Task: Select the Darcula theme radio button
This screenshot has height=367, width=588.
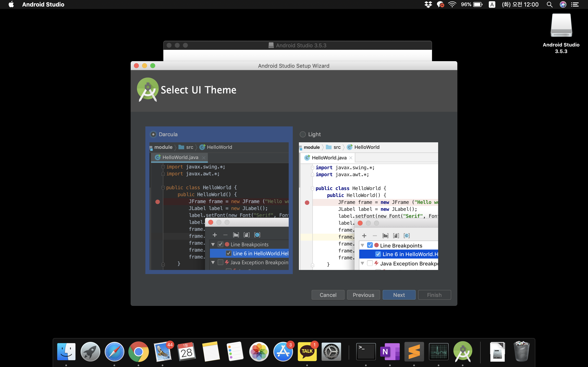Action: 153,134
